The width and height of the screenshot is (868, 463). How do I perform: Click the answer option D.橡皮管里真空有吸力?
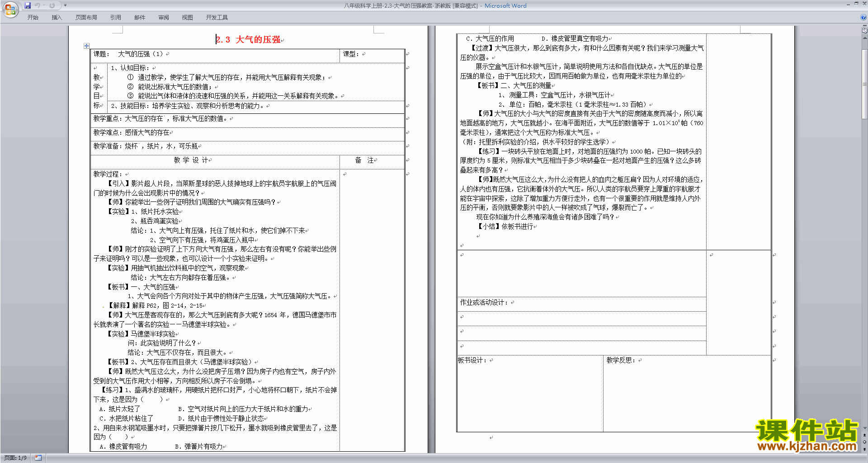(x=575, y=39)
